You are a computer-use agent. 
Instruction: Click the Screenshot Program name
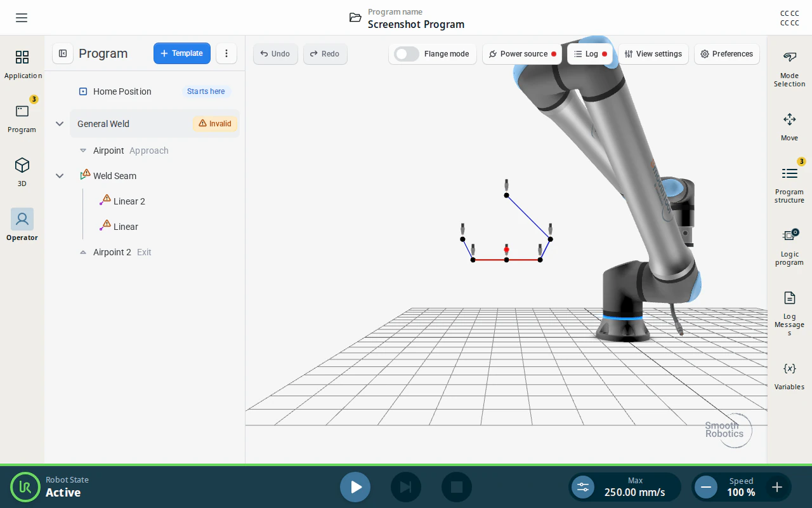(416, 24)
